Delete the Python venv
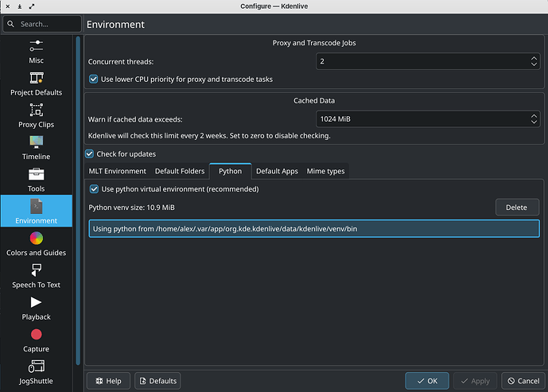 pos(516,208)
